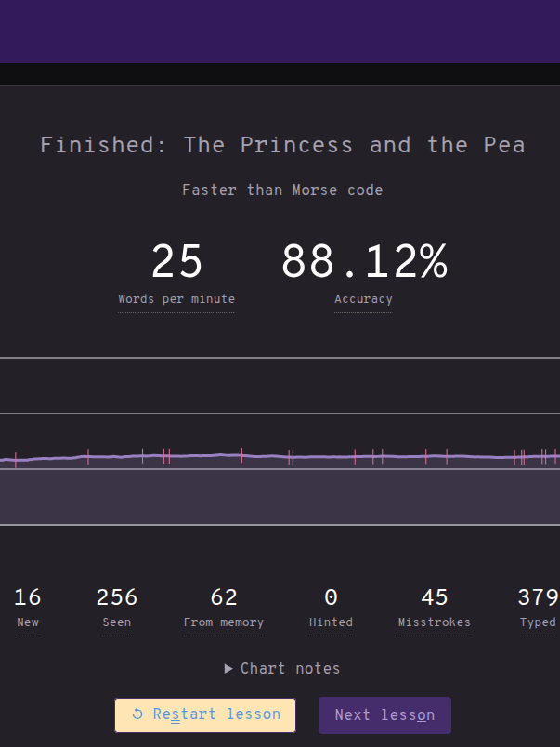
Task: Click the Faster than Morse code subtitle
Action: (x=282, y=190)
